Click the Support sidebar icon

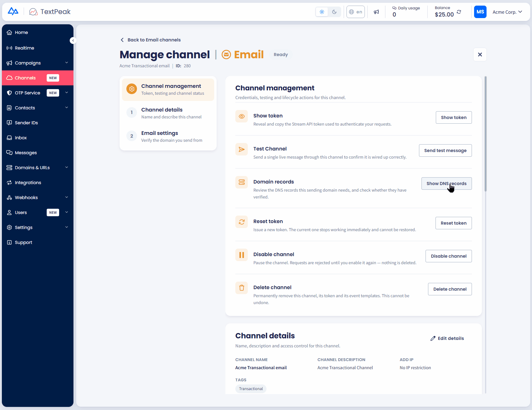[9, 242]
